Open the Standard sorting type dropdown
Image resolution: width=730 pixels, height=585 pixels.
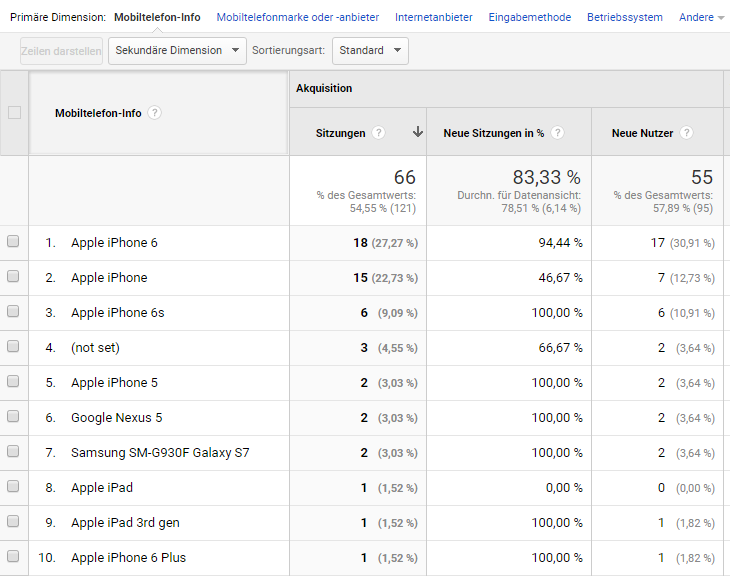tap(370, 51)
